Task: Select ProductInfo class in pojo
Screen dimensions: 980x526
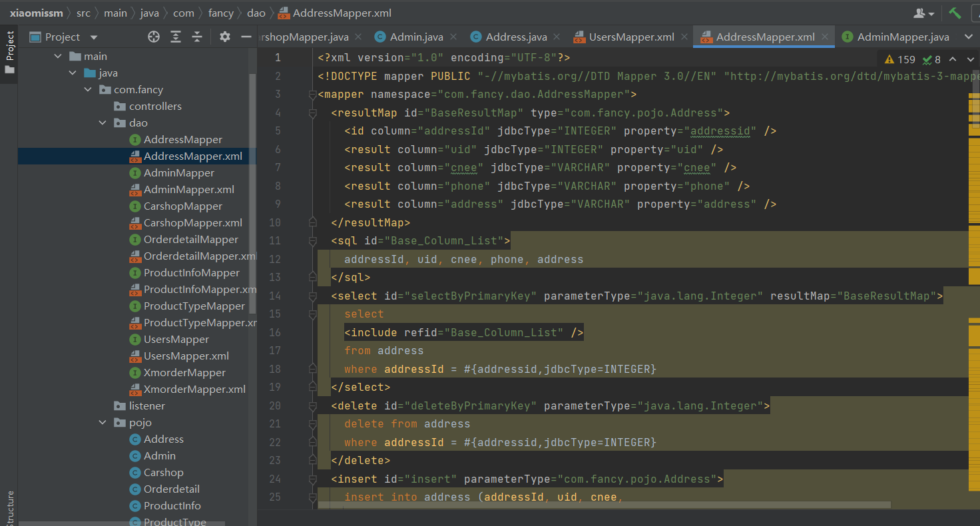Action: [172, 506]
